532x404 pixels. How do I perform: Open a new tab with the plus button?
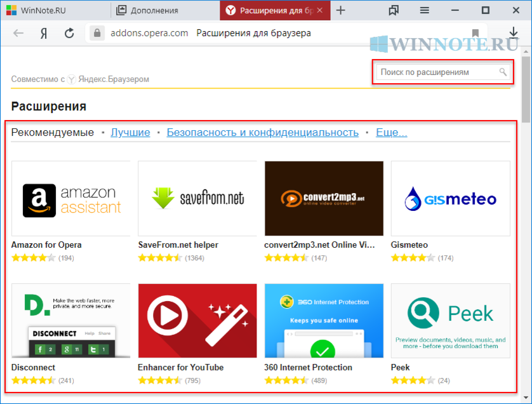(341, 11)
